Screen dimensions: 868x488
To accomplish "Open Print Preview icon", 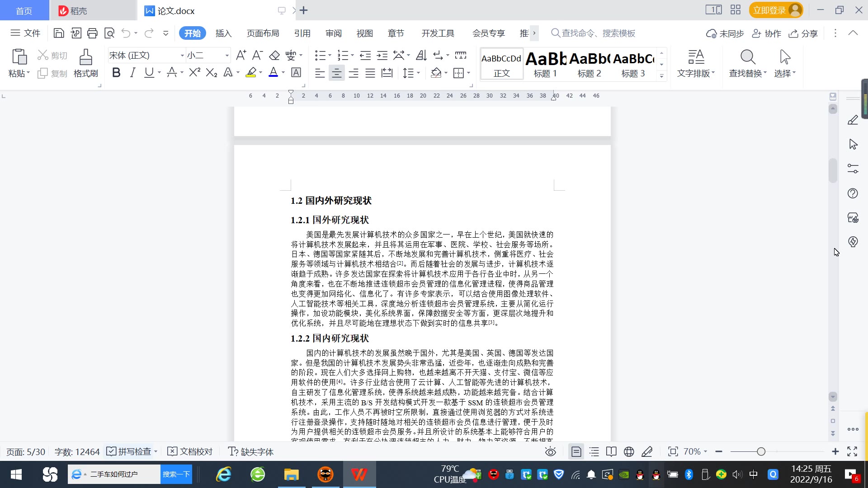I will click(109, 33).
